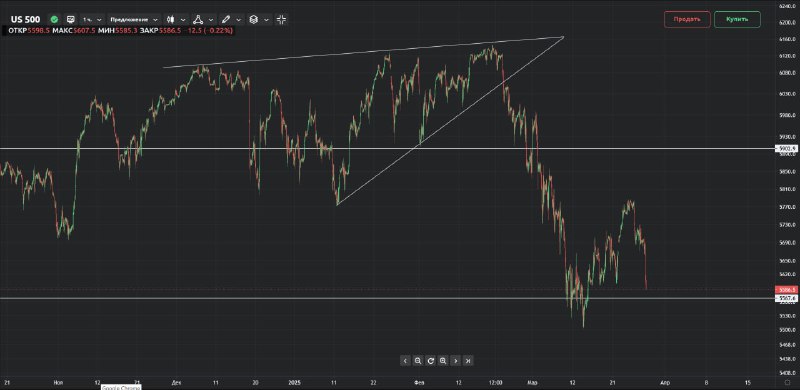Viewport: 800px width, 390px height.
Task: Reset the chart view with the refresh icon
Action: coord(431,361)
